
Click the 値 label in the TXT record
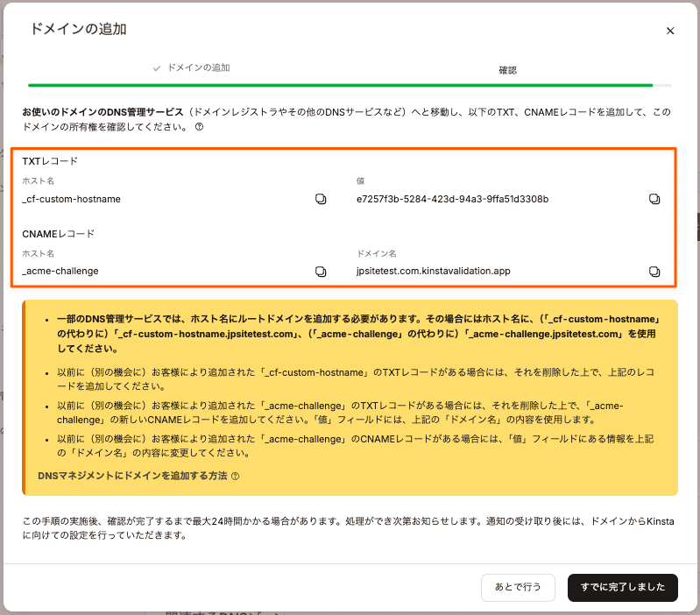point(360,180)
